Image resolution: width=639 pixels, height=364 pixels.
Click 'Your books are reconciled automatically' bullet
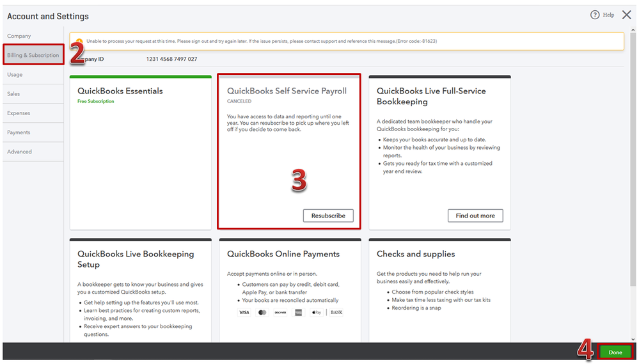point(290,301)
